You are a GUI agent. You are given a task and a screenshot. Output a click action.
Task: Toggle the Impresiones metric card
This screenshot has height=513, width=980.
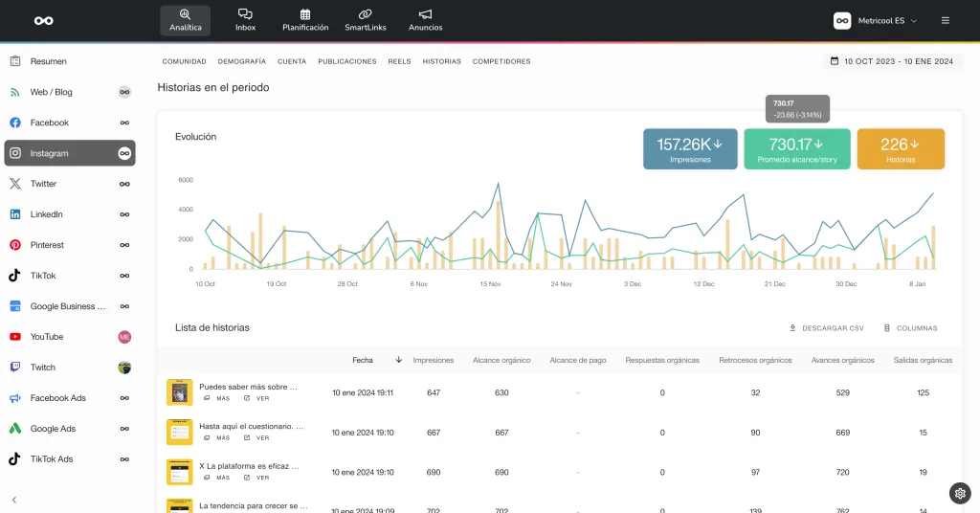click(x=690, y=149)
